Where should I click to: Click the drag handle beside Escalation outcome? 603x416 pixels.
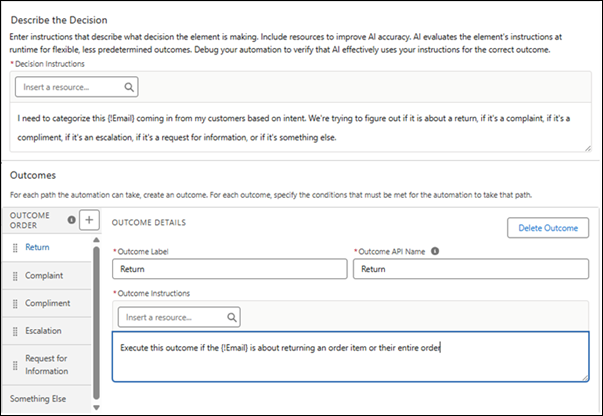[15, 330]
